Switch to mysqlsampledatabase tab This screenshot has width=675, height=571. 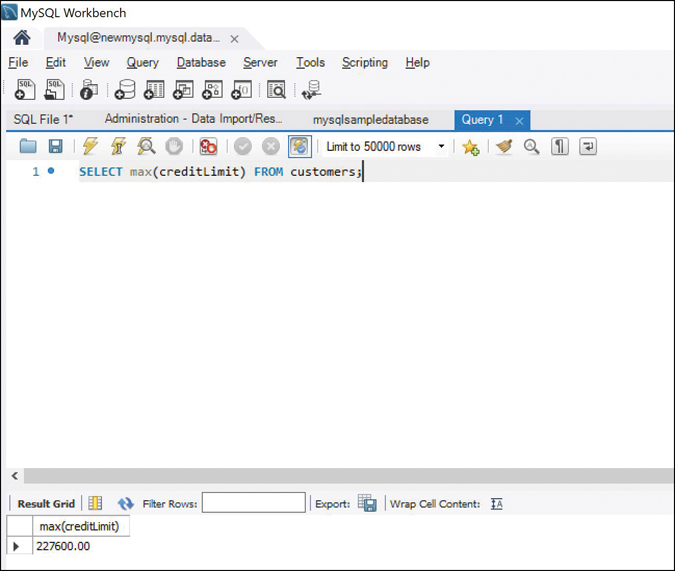[371, 120]
